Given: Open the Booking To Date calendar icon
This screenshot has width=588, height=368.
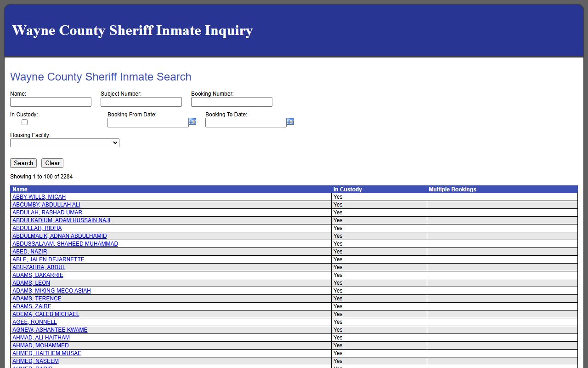Looking at the screenshot, I should click(x=290, y=121).
